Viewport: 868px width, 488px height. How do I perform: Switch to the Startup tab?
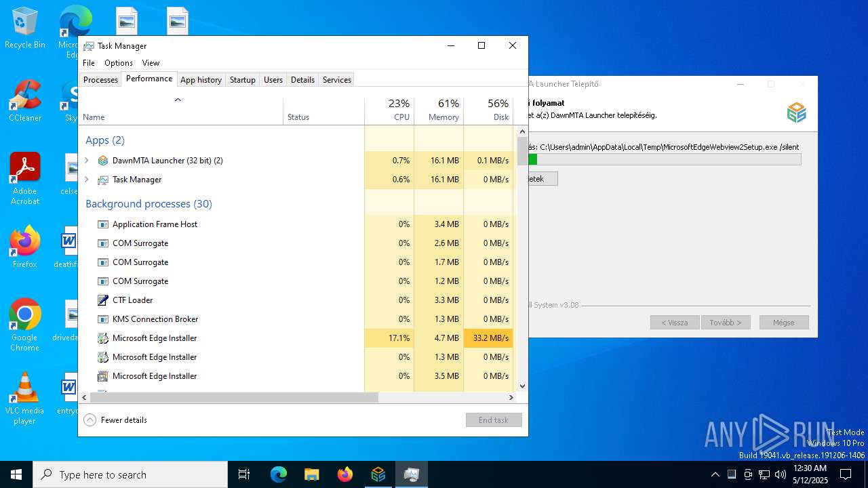[242, 80]
